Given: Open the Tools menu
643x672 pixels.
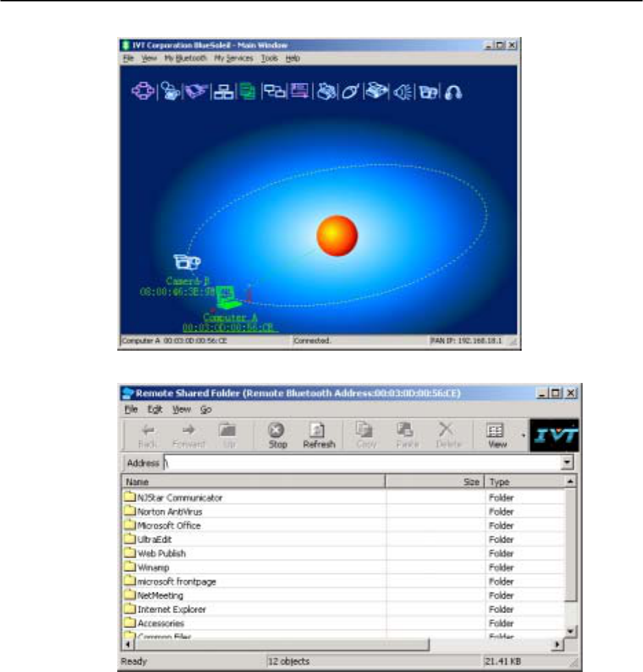Looking at the screenshot, I should [x=269, y=58].
